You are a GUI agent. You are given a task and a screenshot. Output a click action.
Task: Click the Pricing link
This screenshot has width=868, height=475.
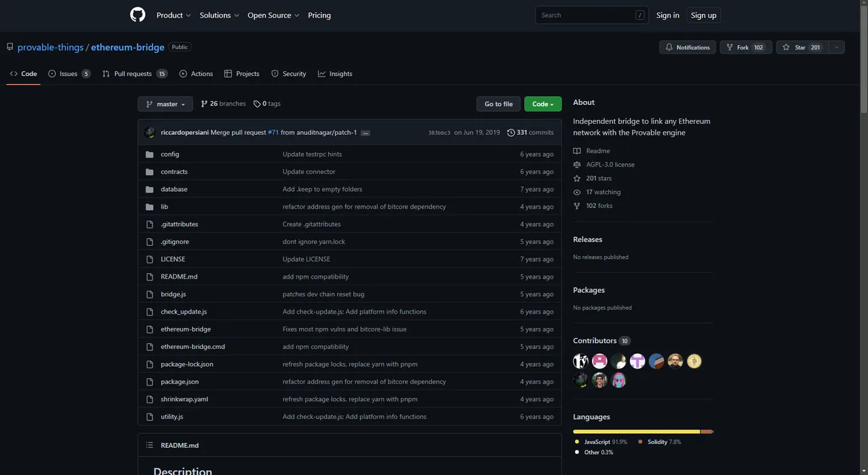[319, 15]
